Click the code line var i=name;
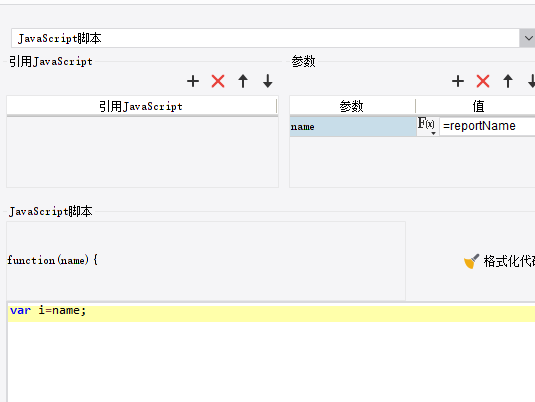The image size is (535, 402). point(48,311)
